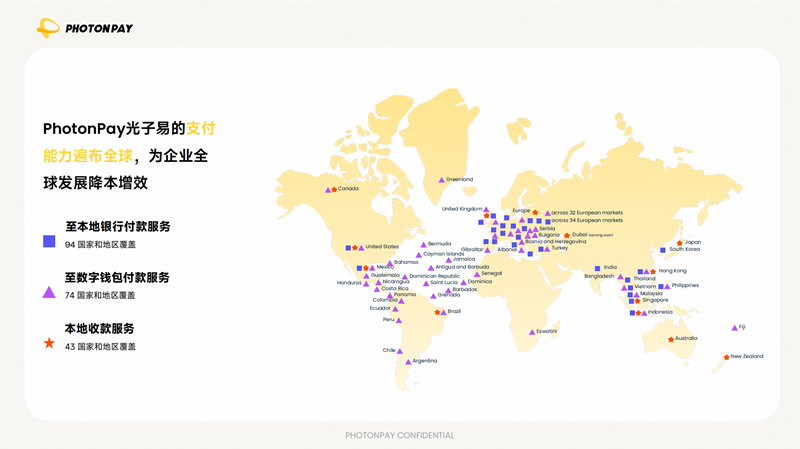Select the Greenland triangle marker

(x=441, y=180)
